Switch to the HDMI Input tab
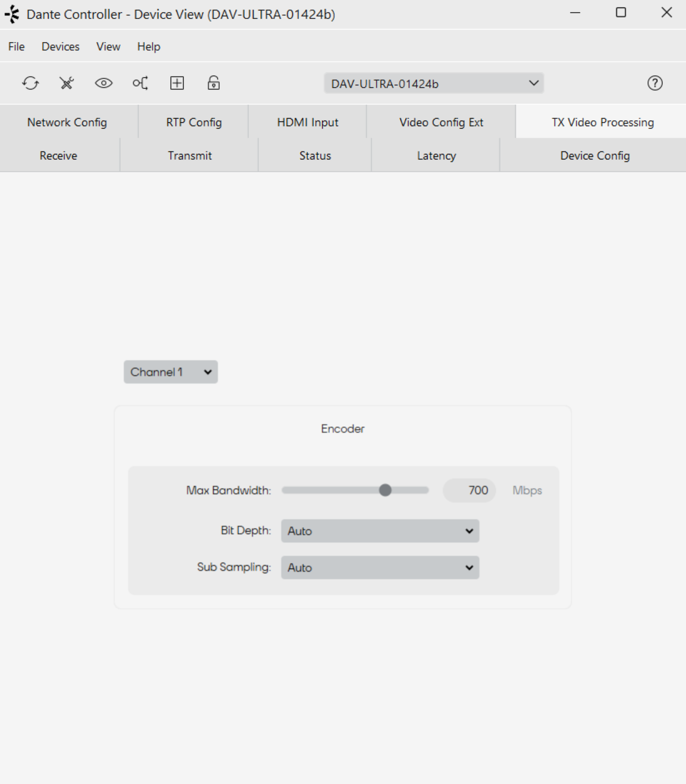This screenshot has height=784, width=686. pyautogui.click(x=307, y=122)
